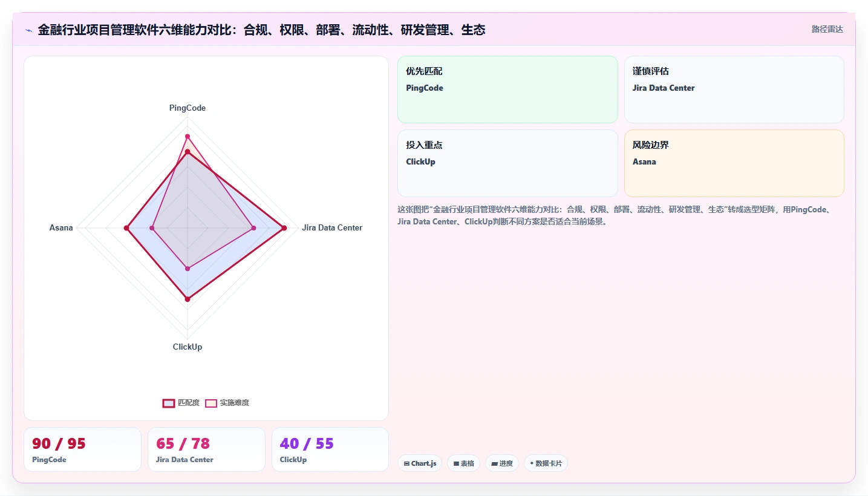
Task: Click the 实施难度 data point on Jira axis
Action: point(253,228)
